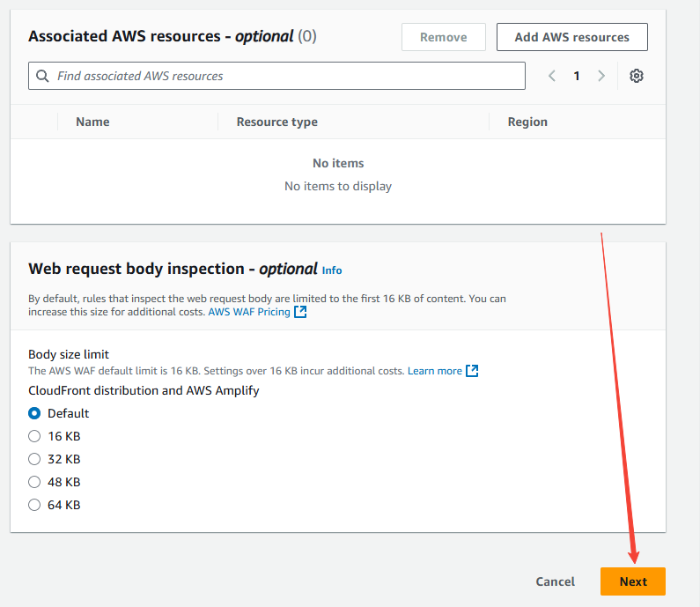700x607 pixels.
Task: Open the AWS WAF Pricing link
Action: click(x=249, y=312)
